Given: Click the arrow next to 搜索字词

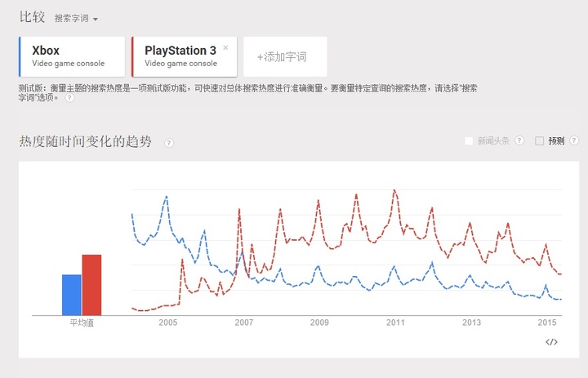Looking at the screenshot, I should [x=96, y=19].
